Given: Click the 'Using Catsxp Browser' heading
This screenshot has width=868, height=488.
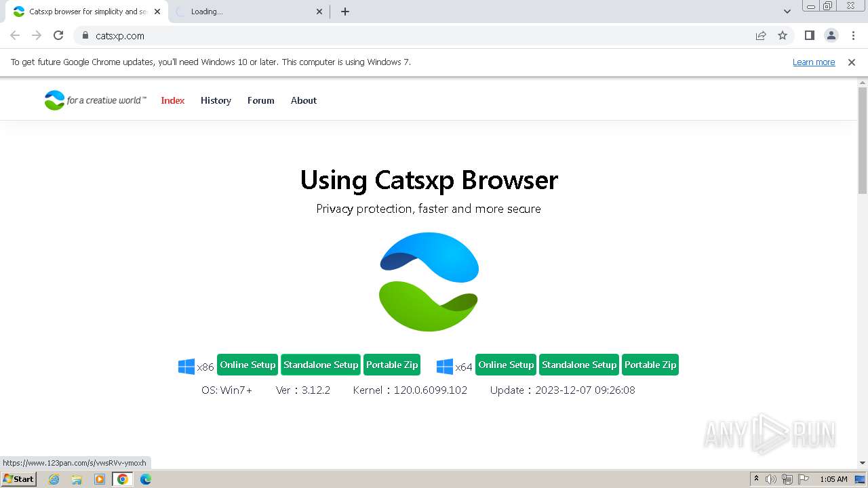Looking at the screenshot, I should [x=429, y=180].
